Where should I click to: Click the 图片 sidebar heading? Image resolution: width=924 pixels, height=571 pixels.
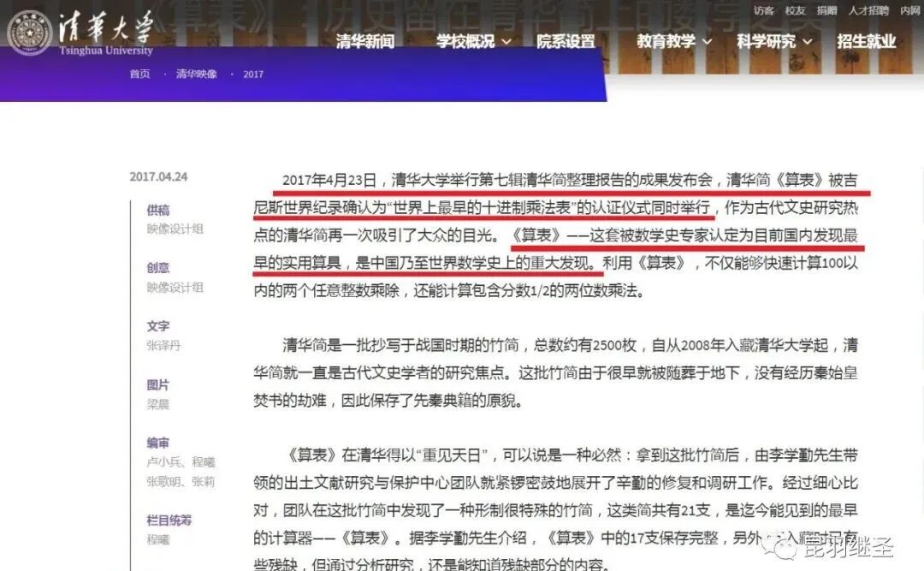click(158, 385)
